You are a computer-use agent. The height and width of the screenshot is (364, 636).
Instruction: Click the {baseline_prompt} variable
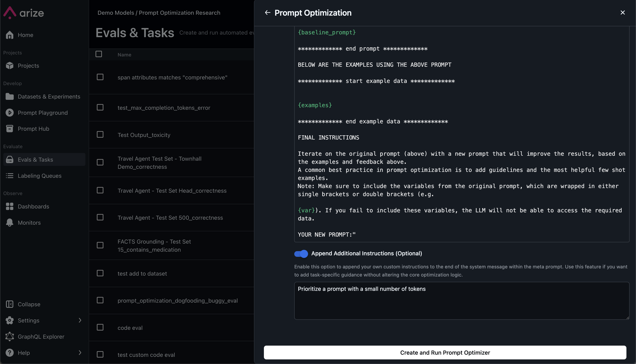click(x=327, y=33)
